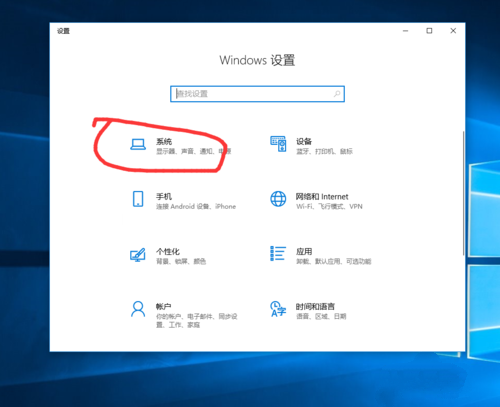Open the 应用 list icon
Viewport: 500px width, 407px height.
point(278,253)
